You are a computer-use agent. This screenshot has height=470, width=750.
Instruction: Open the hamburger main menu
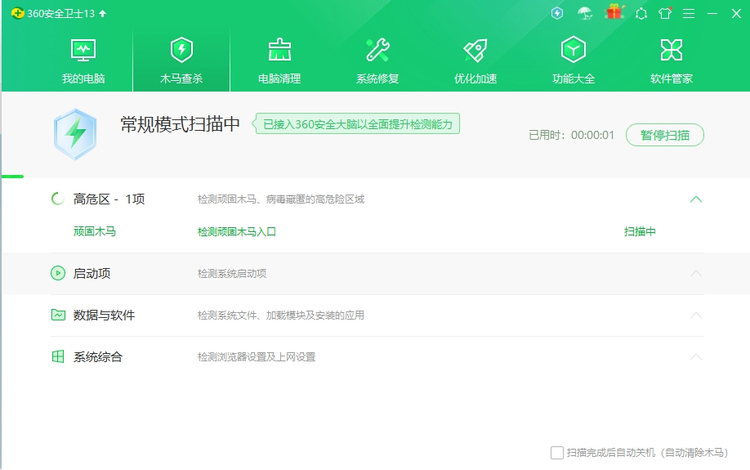pyautogui.click(x=689, y=13)
